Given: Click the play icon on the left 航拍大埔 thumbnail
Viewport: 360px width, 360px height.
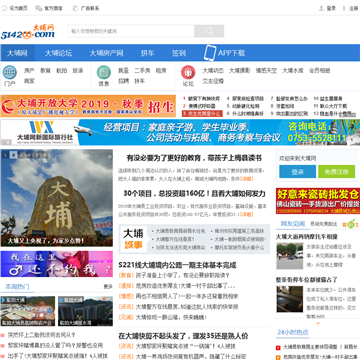Looking at the screenshot, I should 4,300.
